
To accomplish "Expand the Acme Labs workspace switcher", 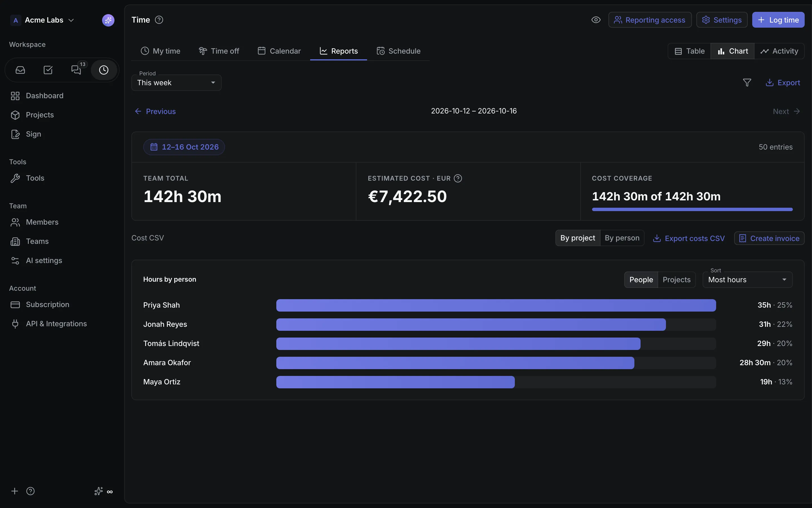I will [x=42, y=20].
